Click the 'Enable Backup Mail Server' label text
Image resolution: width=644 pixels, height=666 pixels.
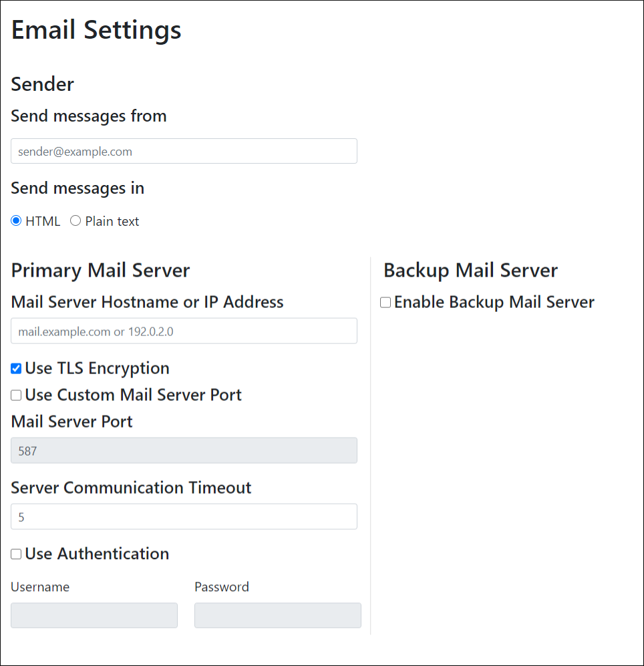pos(494,302)
